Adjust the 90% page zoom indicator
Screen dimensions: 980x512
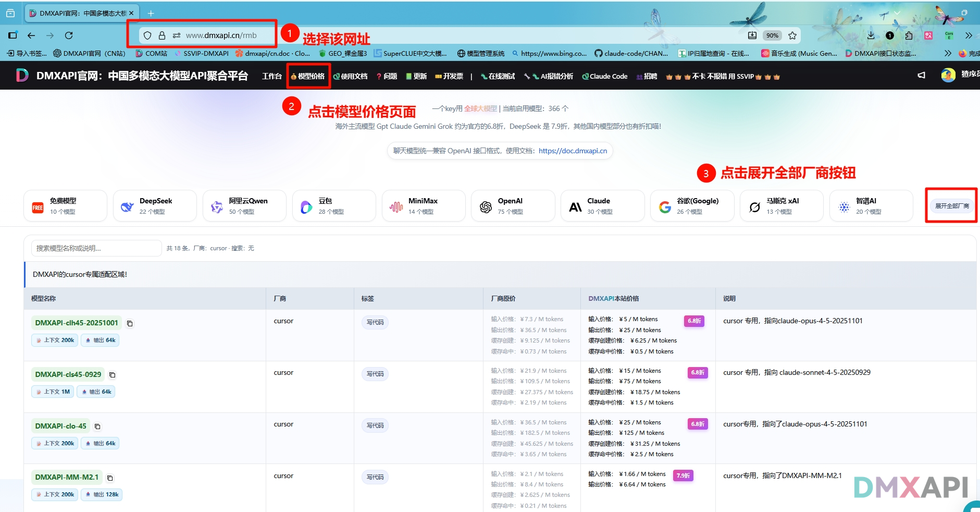click(772, 35)
